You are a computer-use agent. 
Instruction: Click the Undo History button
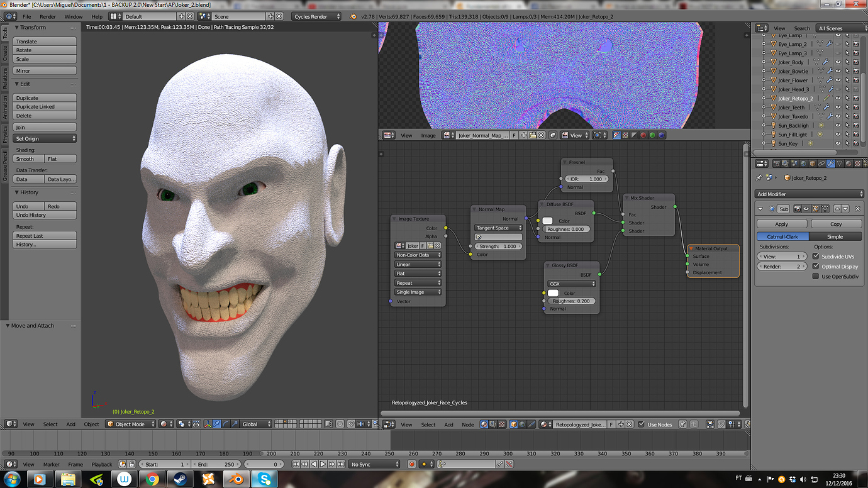tap(45, 215)
